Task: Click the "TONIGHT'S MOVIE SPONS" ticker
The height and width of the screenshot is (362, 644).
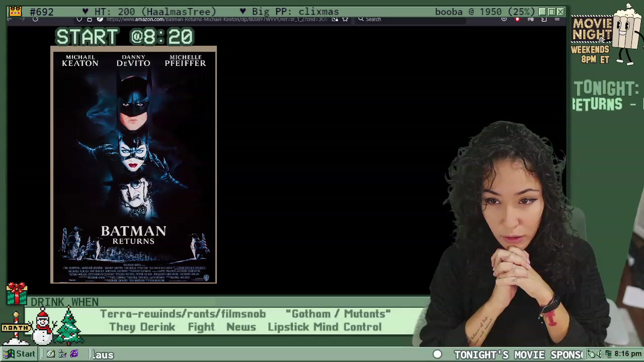Action: tap(519, 355)
